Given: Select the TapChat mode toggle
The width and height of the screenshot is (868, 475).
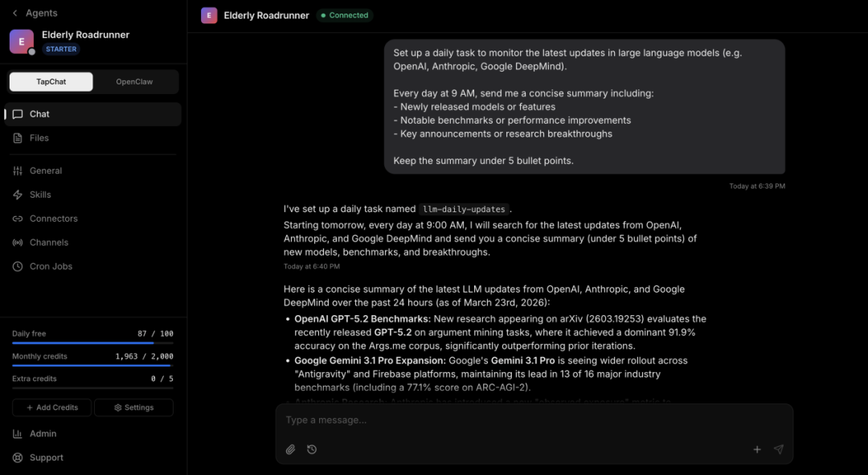Looking at the screenshot, I should point(51,82).
